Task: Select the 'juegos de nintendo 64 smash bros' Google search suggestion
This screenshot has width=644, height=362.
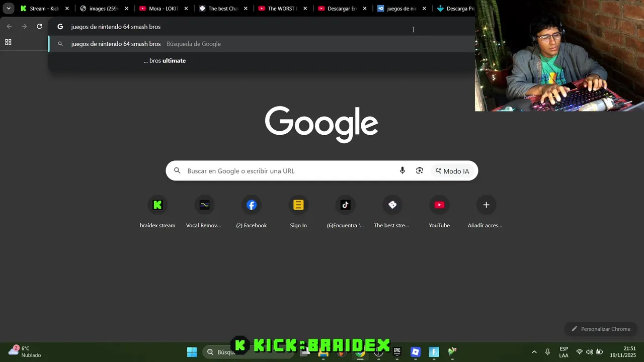Action: coord(262,44)
